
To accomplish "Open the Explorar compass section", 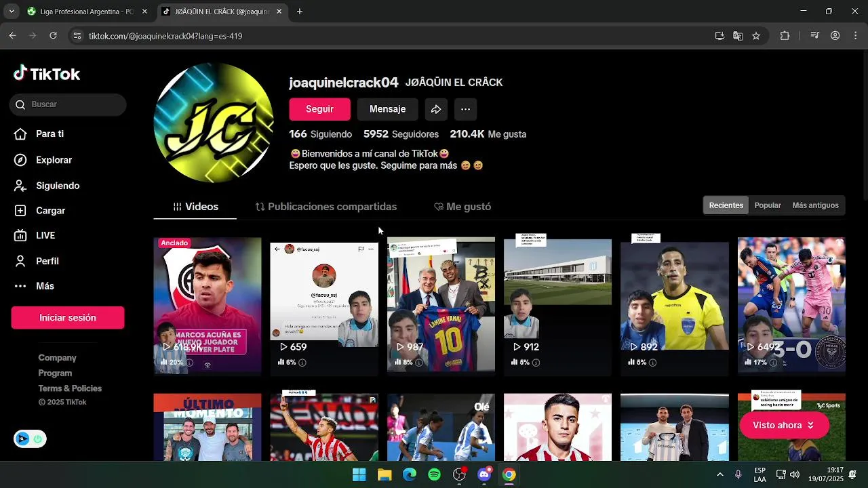I will click(x=43, y=160).
